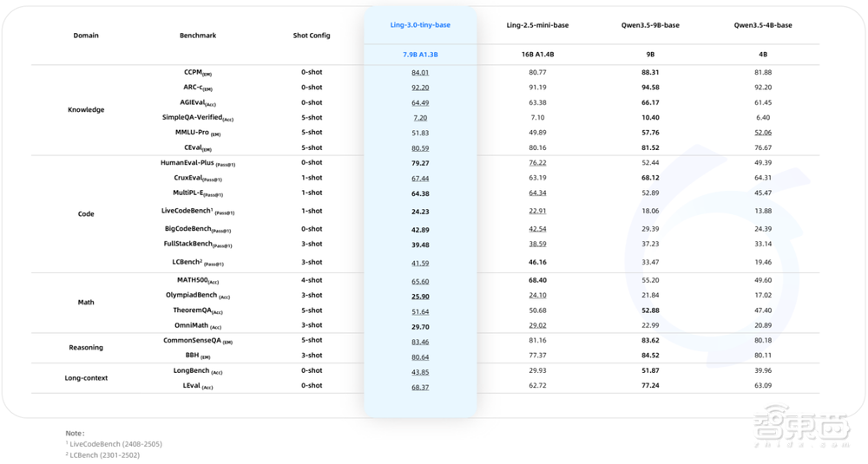Select the 25.90 OlympiadBench score
Image resolution: width=868 pixels, height=464 pixels.
click(420, 297)
